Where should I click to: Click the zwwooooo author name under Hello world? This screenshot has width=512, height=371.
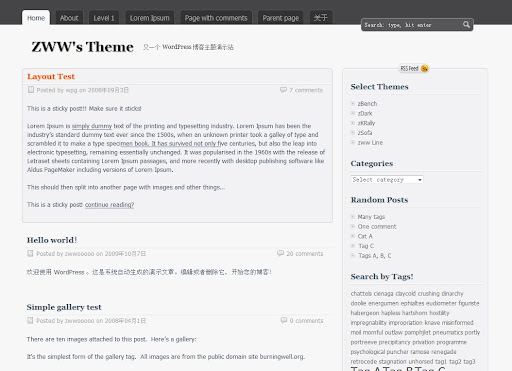(x=79, y=254)
